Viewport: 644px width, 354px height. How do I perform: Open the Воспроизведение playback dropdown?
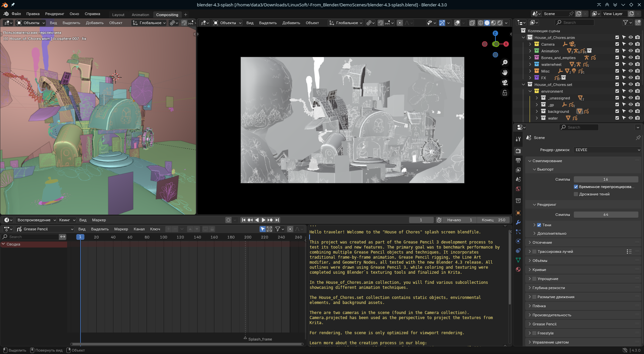(x=36, y=220)
